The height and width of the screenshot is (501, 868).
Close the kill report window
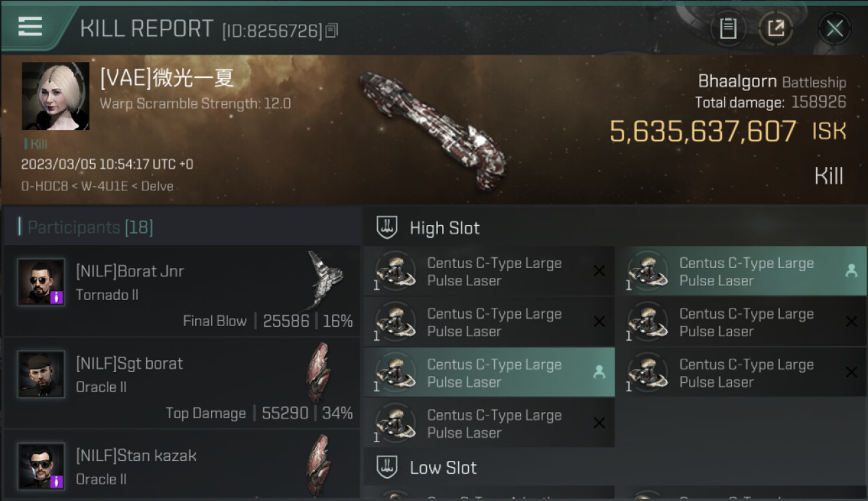tap(835, 28)
